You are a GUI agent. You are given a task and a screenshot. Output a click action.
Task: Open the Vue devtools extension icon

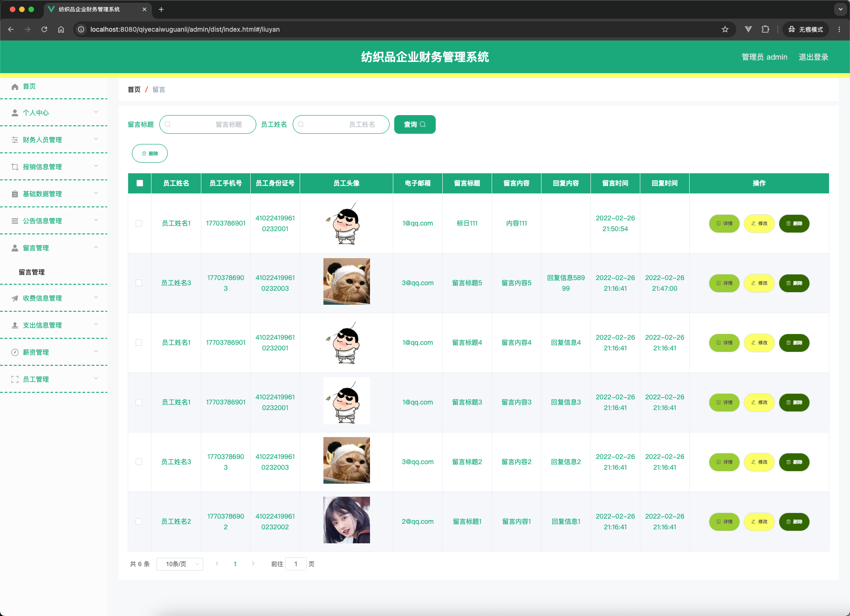748,29
